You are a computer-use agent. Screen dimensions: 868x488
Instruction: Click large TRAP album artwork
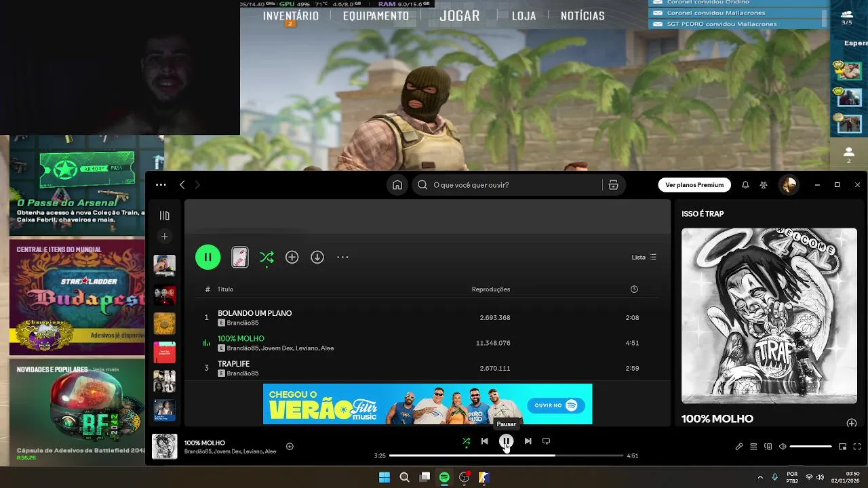coord(769,315)
